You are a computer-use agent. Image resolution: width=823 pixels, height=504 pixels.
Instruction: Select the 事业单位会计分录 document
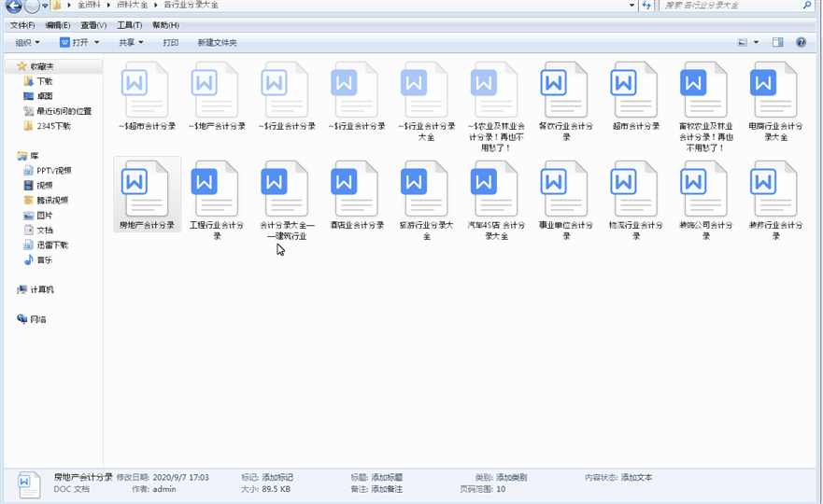point(566,201)
